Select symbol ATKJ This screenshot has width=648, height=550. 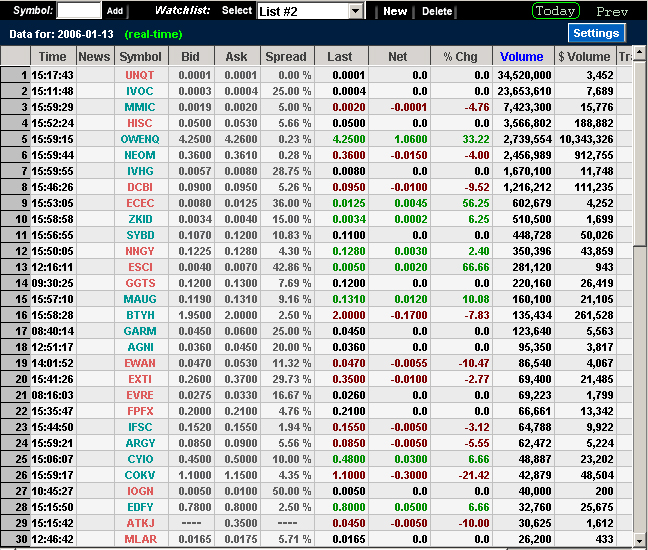coord(141,524)
